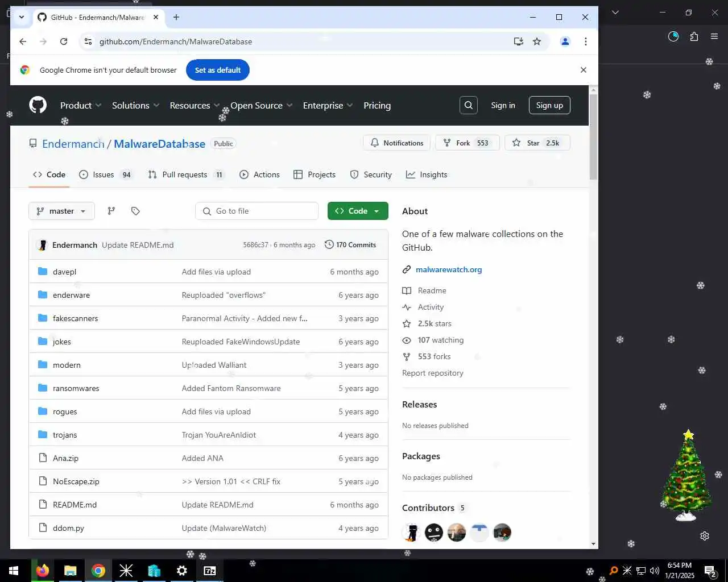Expand the green Code dropdown button

pos(358,211)
